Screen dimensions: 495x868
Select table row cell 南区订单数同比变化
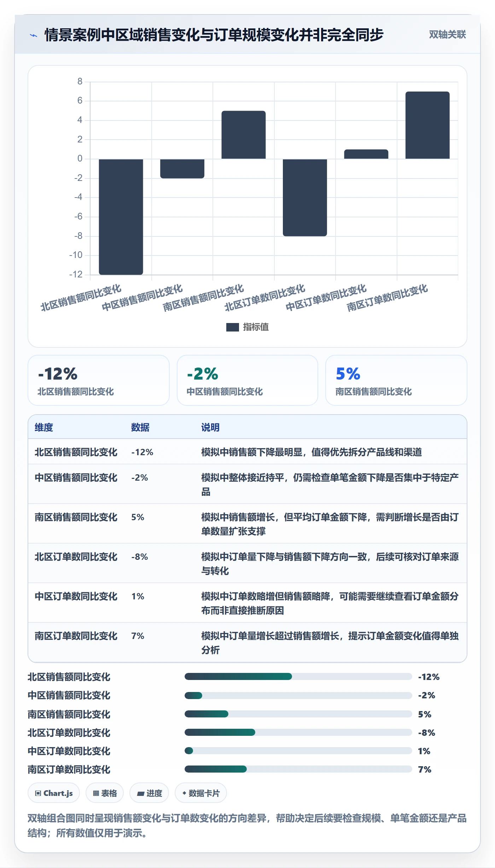(x=76, y=636)
